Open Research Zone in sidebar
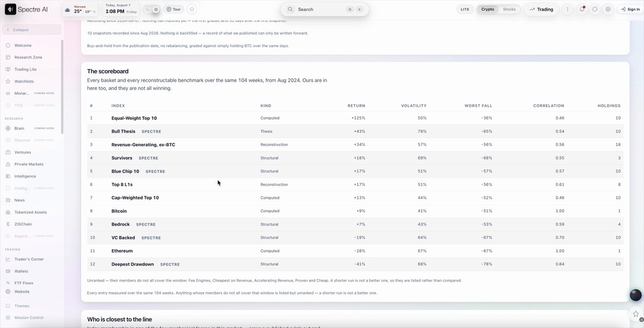644x328 pixels. pyautogui.click(x=28, y=57)
